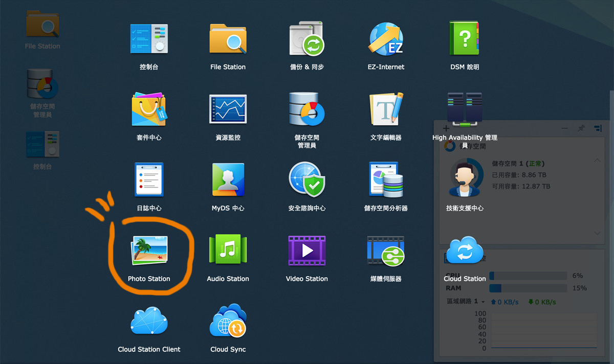Pin the widget panel
This screenshot has height=364, width=614.
click(x=581, y=128)
